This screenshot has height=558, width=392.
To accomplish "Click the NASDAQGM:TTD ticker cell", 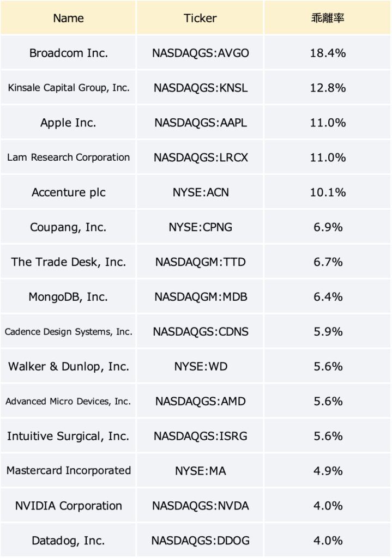I will tap(200, 262).
